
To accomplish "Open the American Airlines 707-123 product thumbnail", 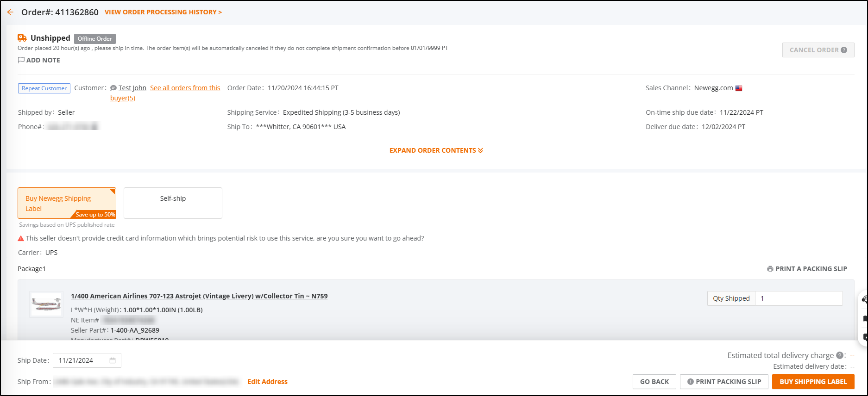I will coord(46,304).
